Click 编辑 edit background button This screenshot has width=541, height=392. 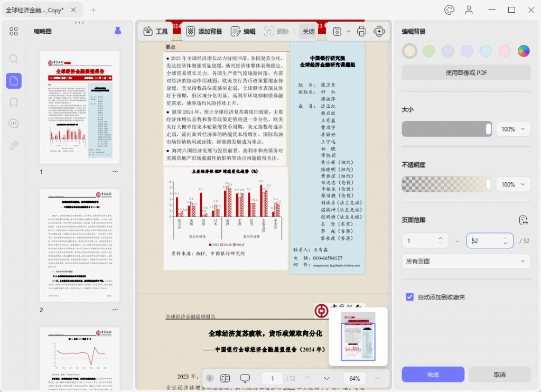(243, 31)
